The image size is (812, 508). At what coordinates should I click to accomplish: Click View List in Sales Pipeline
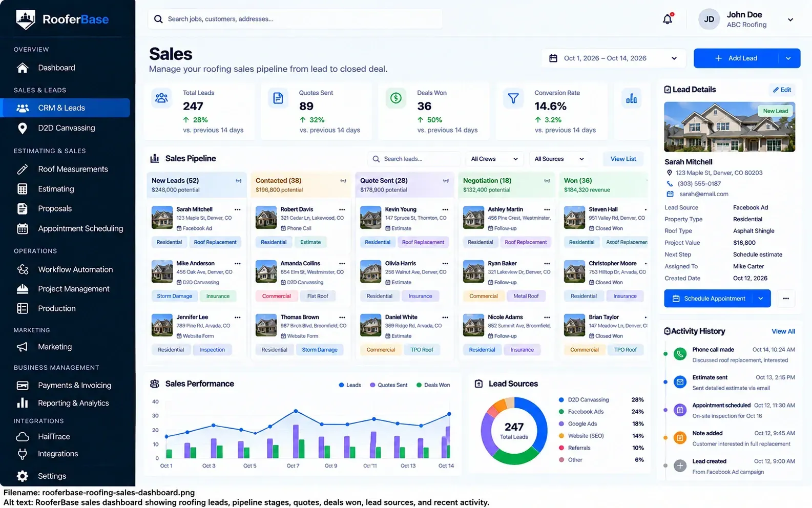coord(623,159)
